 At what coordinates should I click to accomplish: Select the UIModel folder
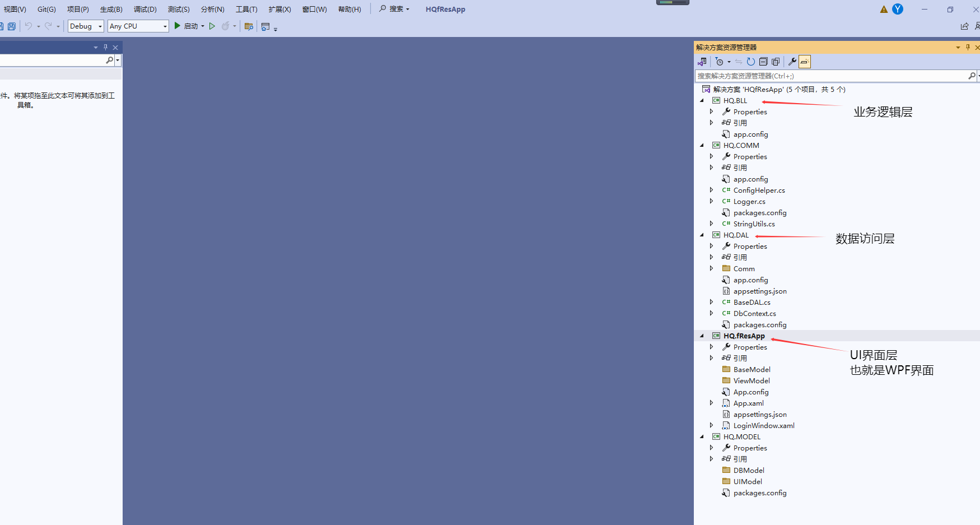[x=748, y=482]
